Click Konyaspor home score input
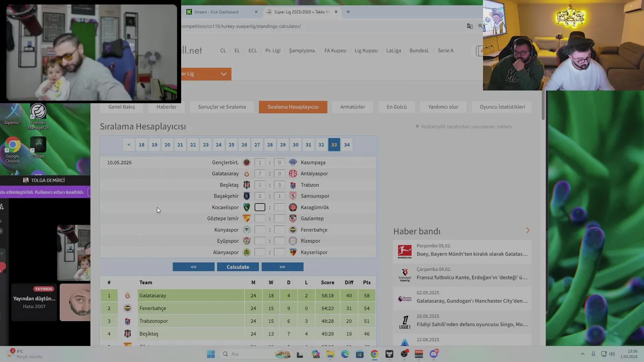The image size is (644, 362). [260, 230]
